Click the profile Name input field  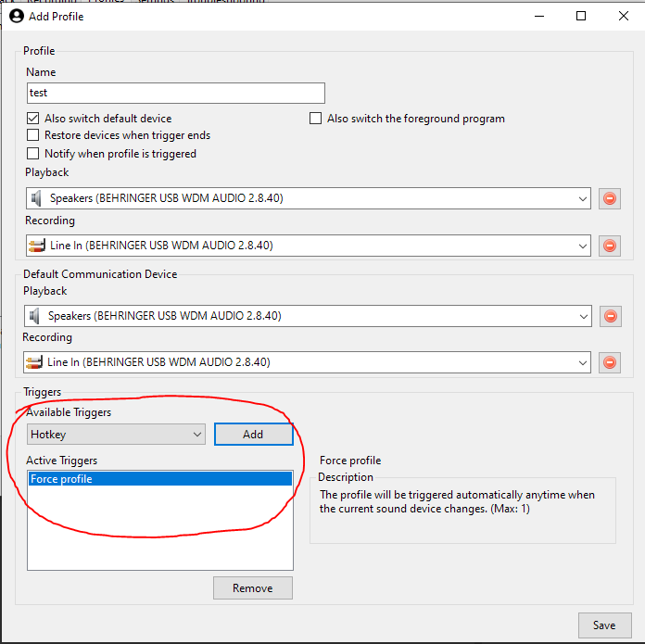[x=176, y=93]
